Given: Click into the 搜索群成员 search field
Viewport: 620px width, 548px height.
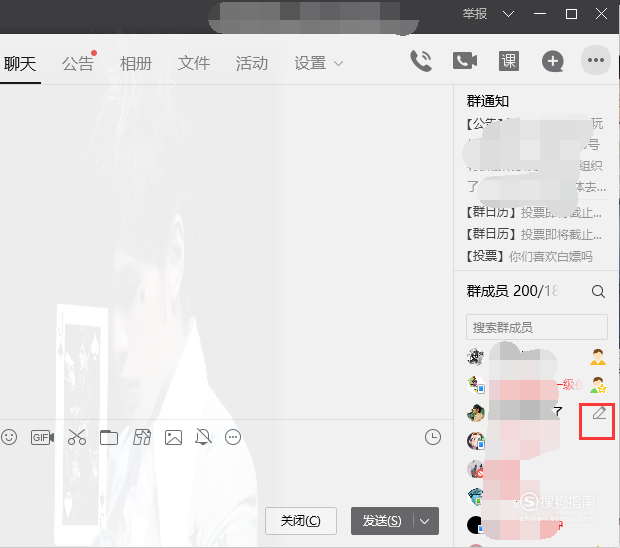Looking at the screenshot, I should point(537,327).
